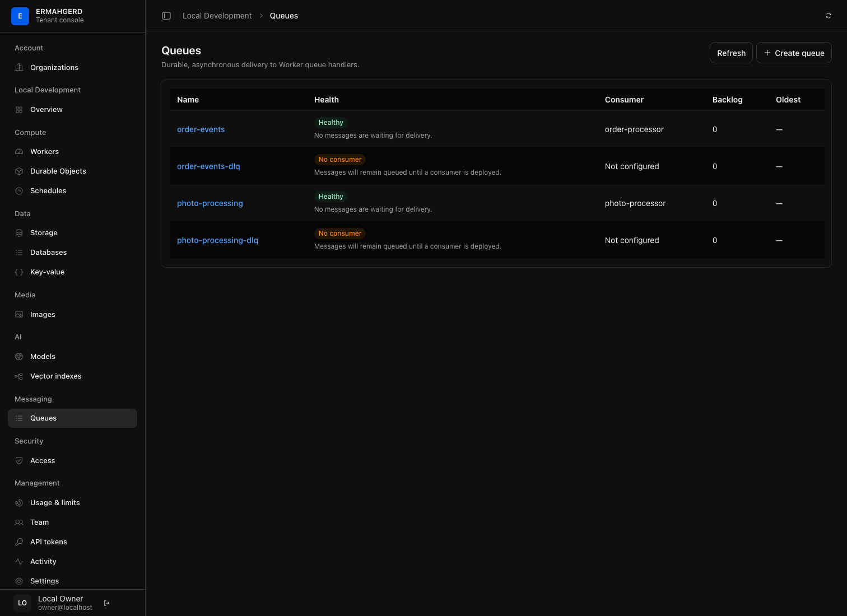Click the API tokens key icon
This screenshot has width=847, height=616.
click(19, 542)
